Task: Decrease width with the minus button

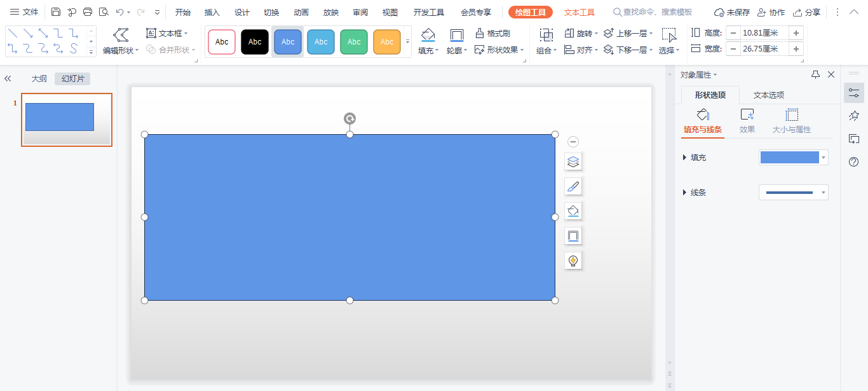Action: [x=734, y=48]
